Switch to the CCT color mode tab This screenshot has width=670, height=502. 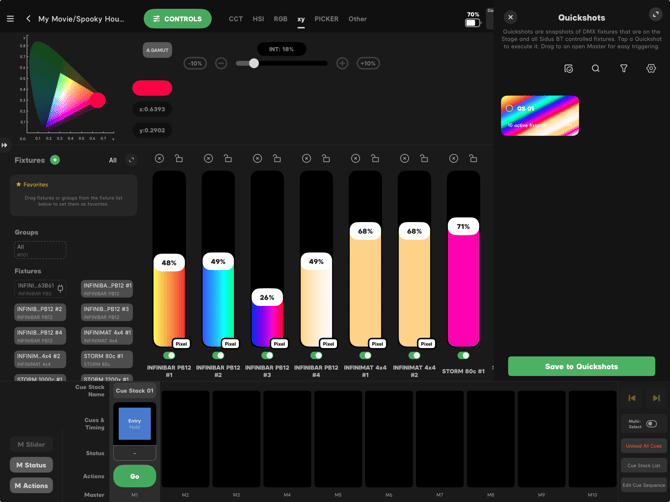click(235, 19)
